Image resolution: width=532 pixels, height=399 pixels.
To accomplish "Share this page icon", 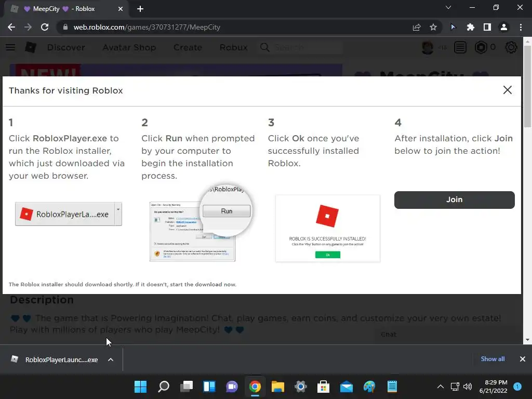I will click(417, 27).
